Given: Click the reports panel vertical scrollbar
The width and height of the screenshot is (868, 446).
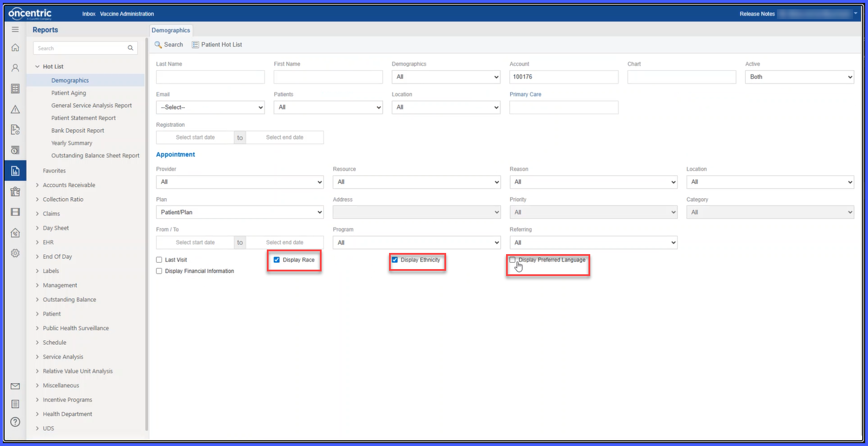Looking at the screenshot, I should point(146,230).
